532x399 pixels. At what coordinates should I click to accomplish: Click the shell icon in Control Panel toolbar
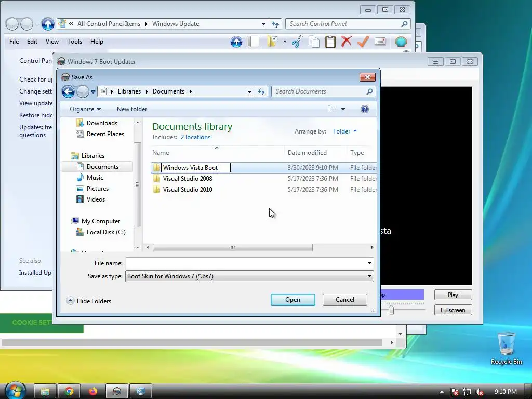(x=401, y=42)
